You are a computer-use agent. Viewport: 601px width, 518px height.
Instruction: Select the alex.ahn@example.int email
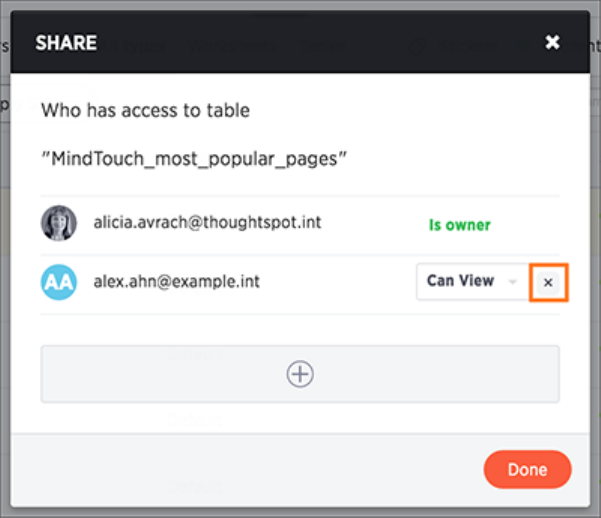177,281
